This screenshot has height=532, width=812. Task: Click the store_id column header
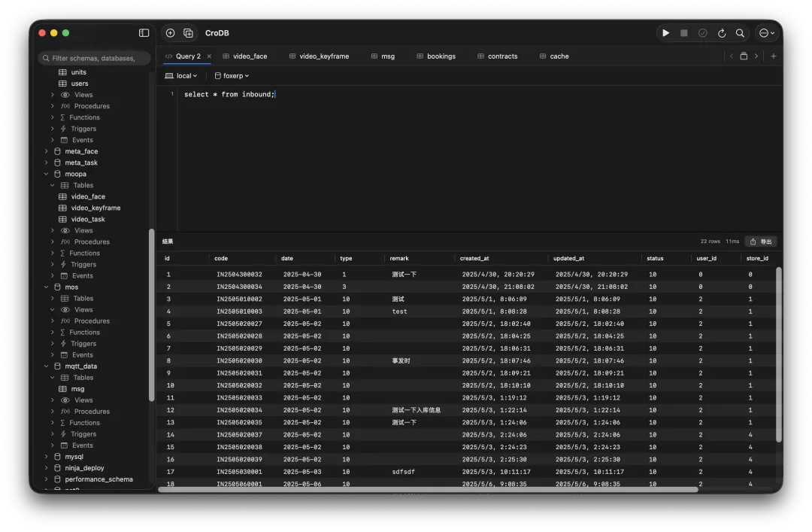pos(757,258)
